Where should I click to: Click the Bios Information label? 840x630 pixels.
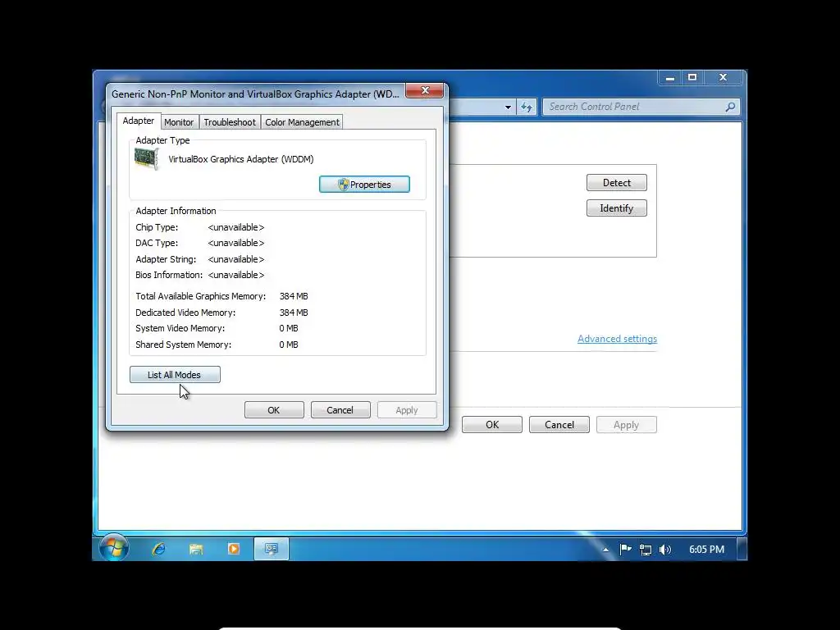[x=169, y=275]
